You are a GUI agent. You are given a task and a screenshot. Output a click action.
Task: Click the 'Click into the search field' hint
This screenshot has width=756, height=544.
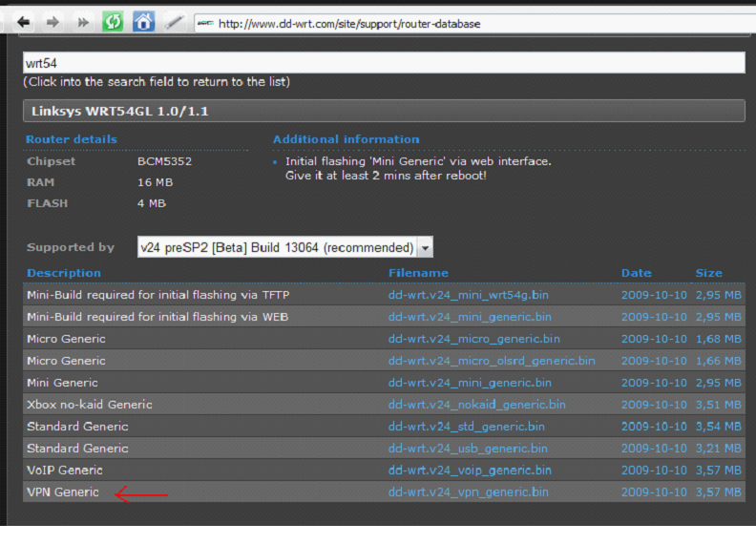tap(157, 81)
